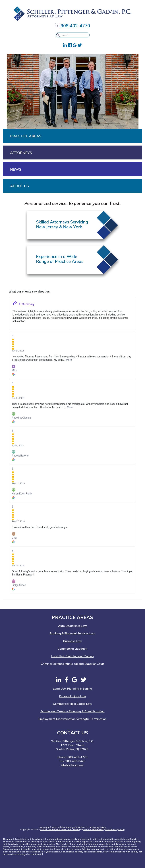Click the info@schiller.law email link

(72, 765)
